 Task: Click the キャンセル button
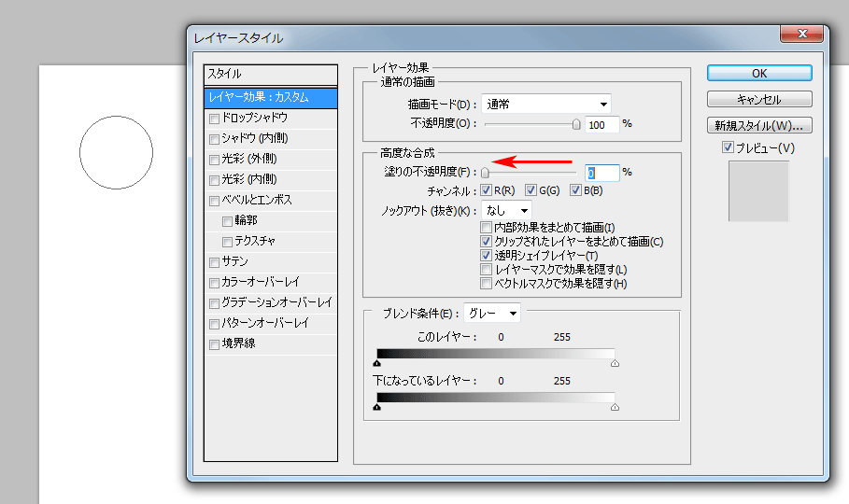(x=759, y=99)
